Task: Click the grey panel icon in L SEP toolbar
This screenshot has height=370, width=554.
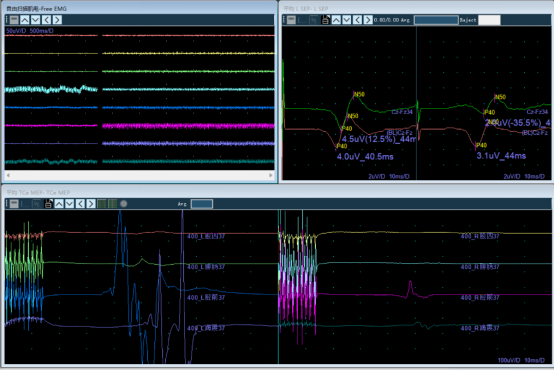Action: coord(291,20)
